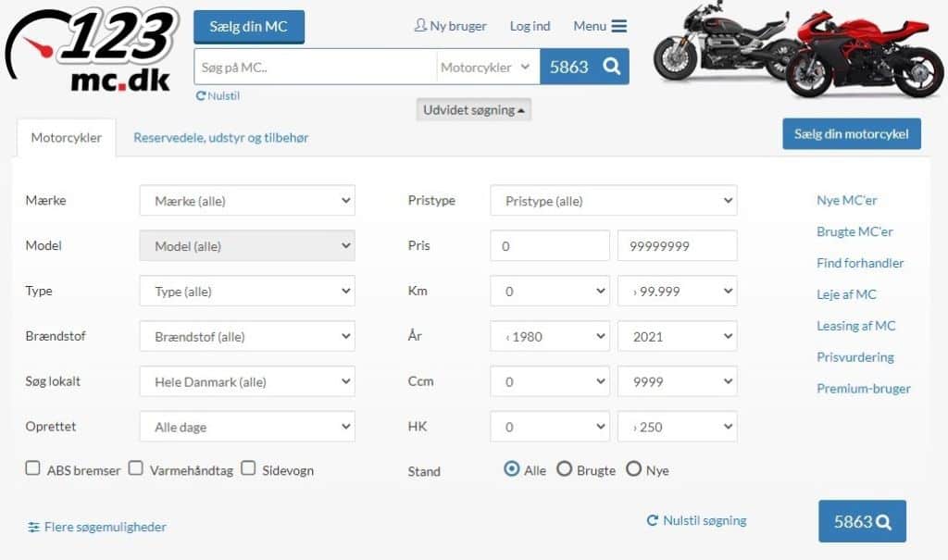
Task: Expand the Brændstof (alle) dropdown
Action: coord(247,336)
